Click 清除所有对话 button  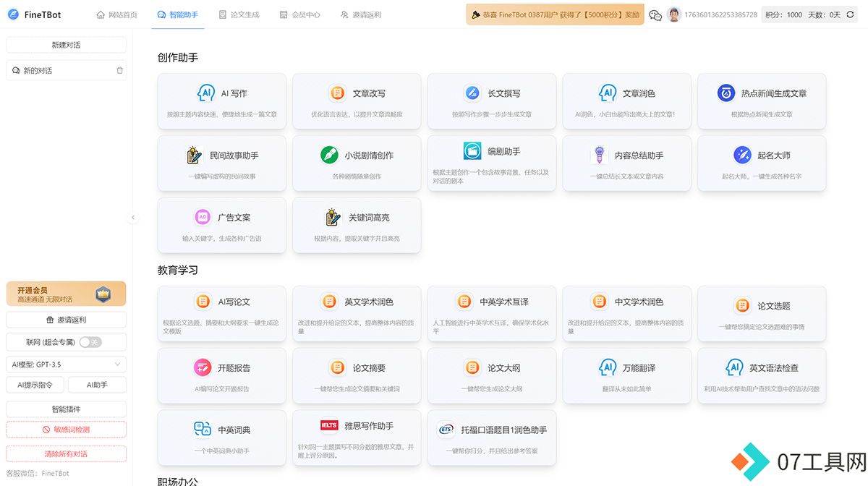tap(66, 453)
